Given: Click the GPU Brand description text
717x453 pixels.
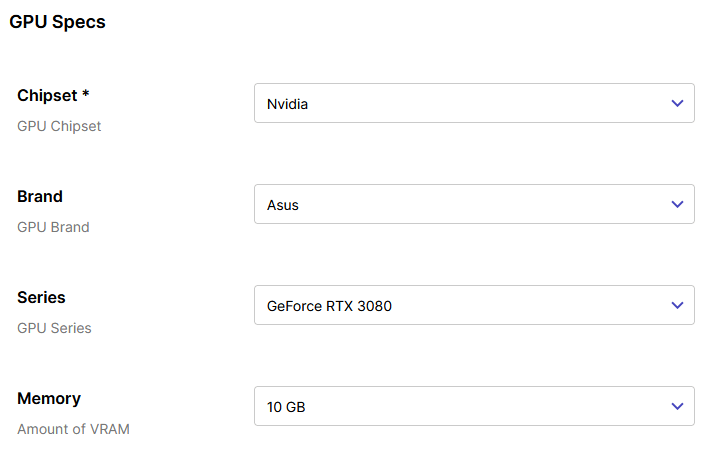Looking at the screenshot, I should click(53, 227).
